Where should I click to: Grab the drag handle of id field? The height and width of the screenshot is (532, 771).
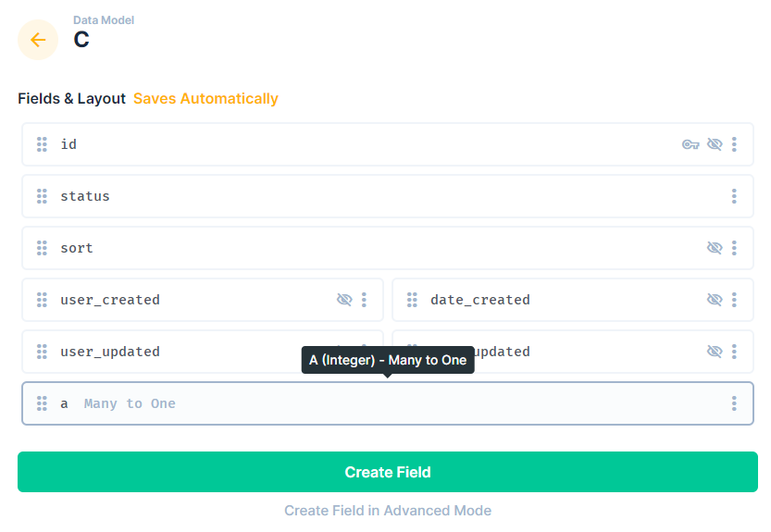(42, 144)
